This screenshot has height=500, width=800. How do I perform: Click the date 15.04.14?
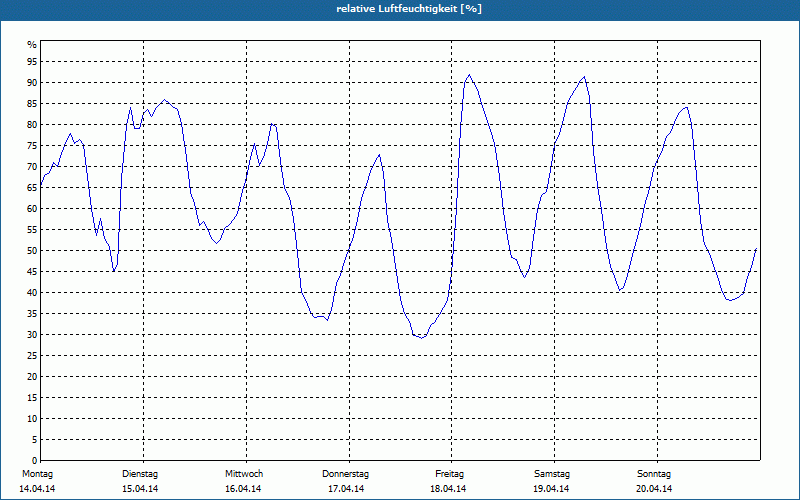coord(140,489)
